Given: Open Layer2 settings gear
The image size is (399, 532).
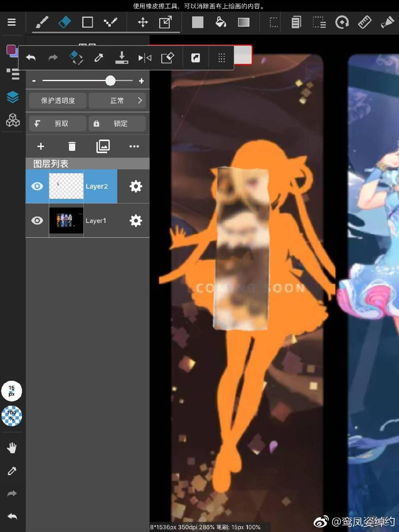Looking at the screenshot, I should pyautogui.click(x=136, y=186).
